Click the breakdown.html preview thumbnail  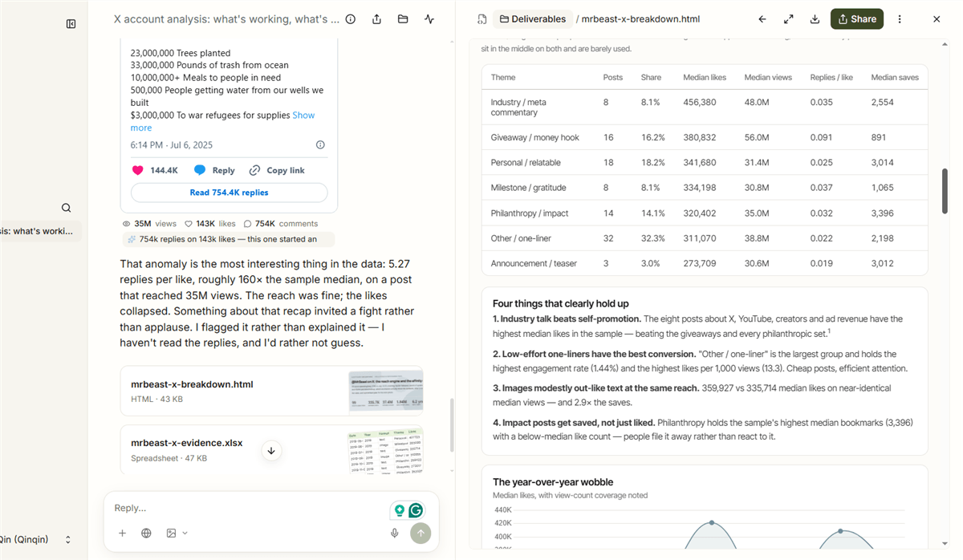pyautogui.click(x=386, y=391)
